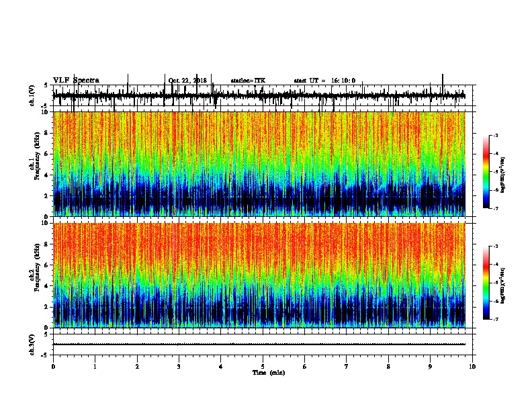532x411 pixels.
Task: Click the log(PSD) label beside ch.2 colorbar
Action: pos(503,285)
